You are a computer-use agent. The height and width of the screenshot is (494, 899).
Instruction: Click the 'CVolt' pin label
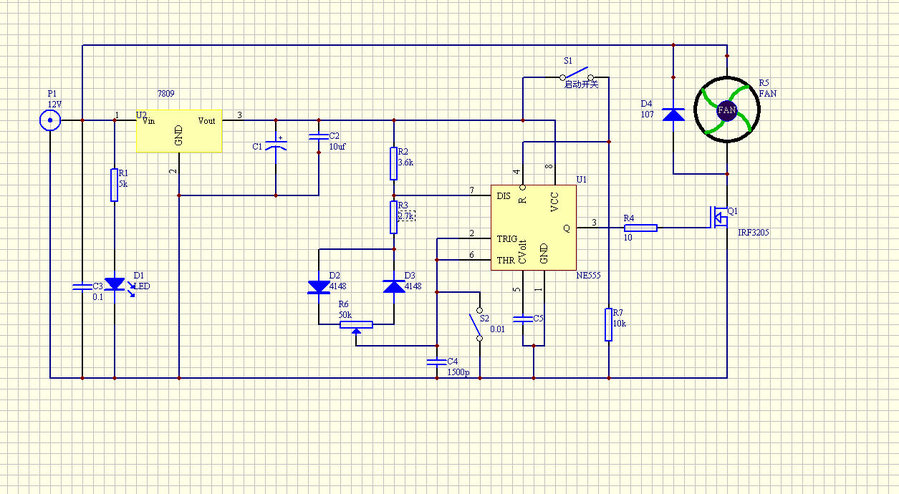pos(522,252)
